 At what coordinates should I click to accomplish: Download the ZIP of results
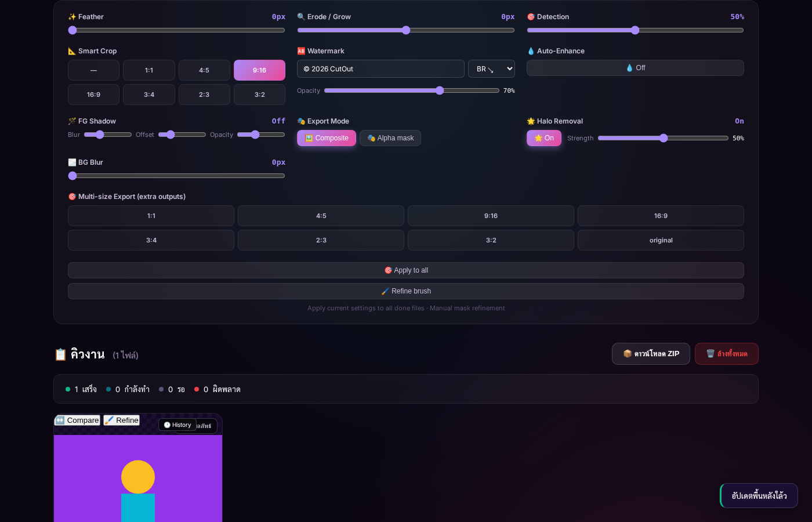[651, 354]
